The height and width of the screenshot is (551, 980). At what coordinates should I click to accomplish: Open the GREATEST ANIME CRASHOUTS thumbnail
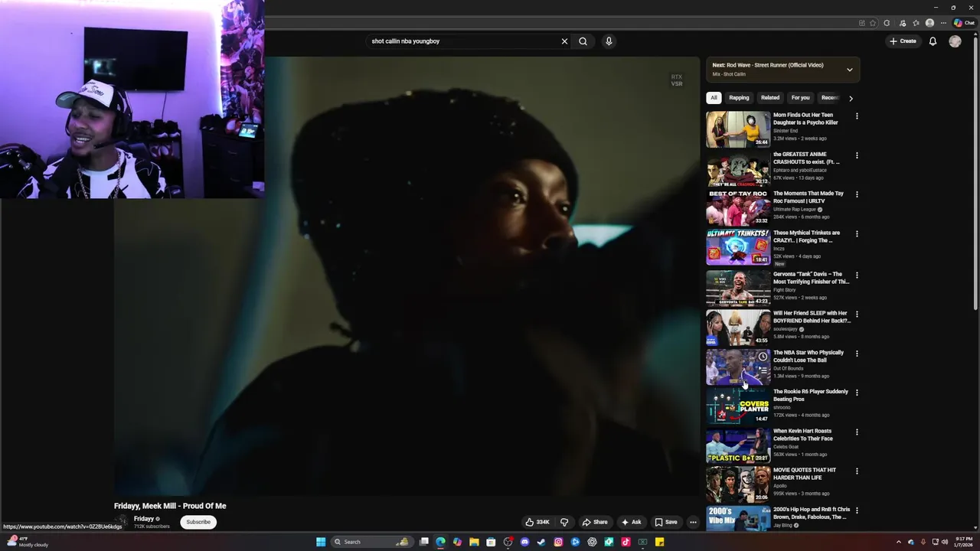coord(738,168)
